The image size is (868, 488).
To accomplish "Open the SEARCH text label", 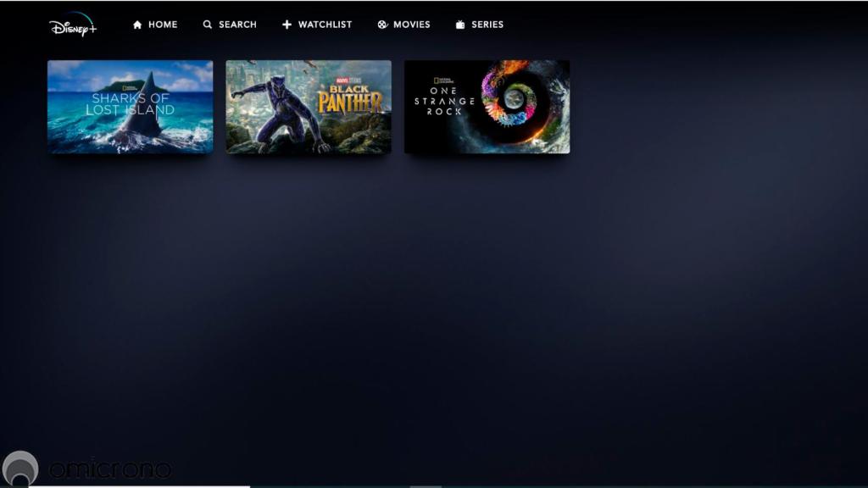I will 237,25.
